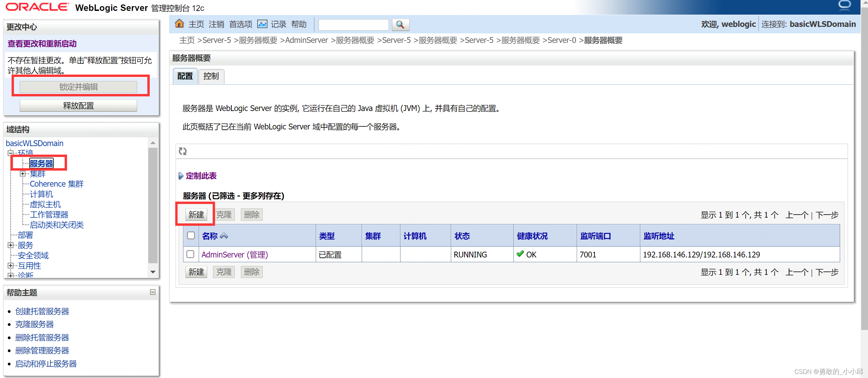Select 服务器 in the domain tree
Screen dimensions: 868x378
(x=42, y=163)
